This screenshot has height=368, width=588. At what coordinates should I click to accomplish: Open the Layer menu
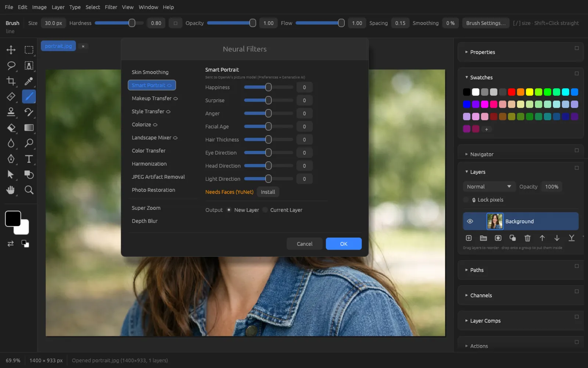58,7
